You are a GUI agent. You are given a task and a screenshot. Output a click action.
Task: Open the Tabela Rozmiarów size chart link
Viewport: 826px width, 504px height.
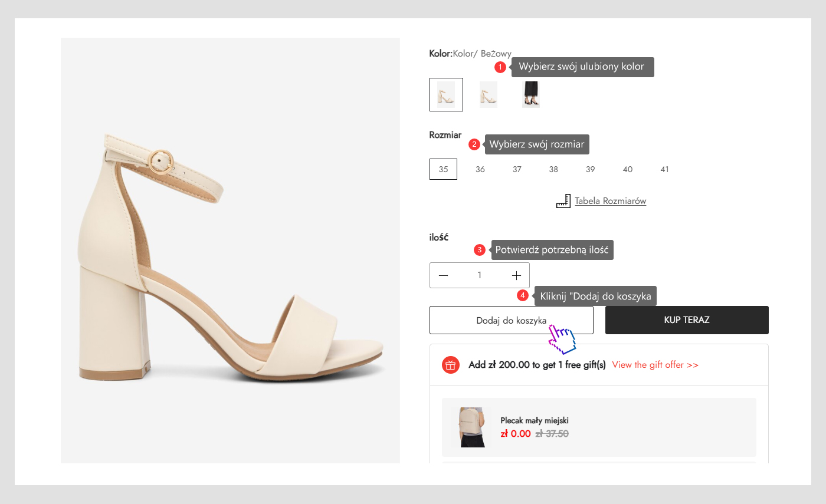[x=610, y=201]
